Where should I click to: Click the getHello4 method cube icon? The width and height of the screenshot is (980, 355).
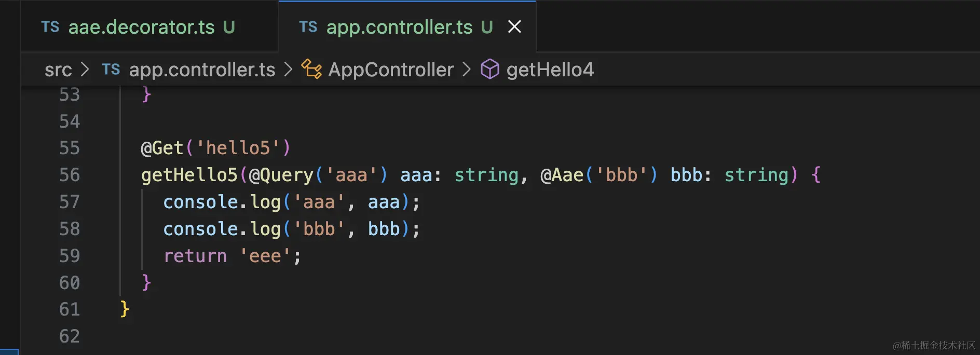point(489,70)
